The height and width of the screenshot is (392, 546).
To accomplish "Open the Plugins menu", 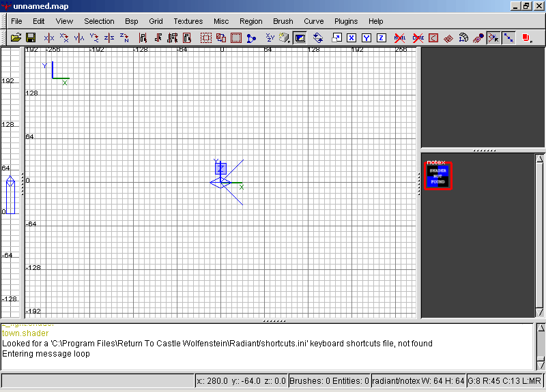I will (x=346, y=21).
